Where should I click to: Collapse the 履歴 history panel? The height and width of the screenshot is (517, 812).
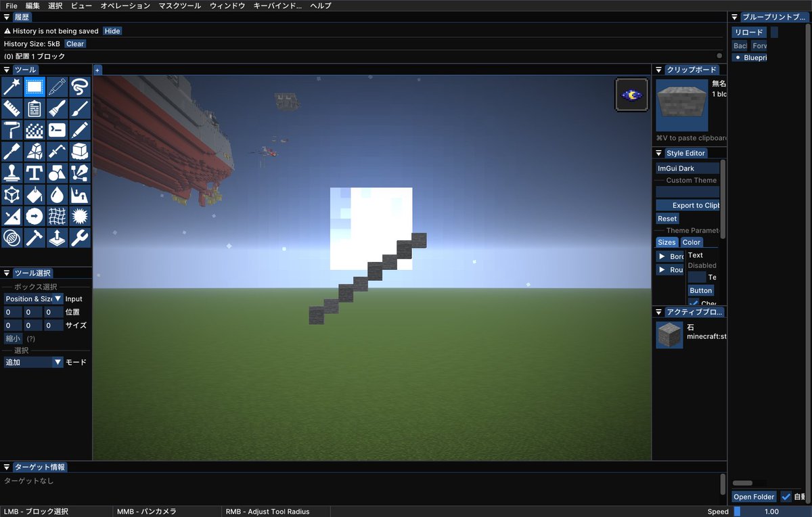pyautogui.click(x=7, y=18)
